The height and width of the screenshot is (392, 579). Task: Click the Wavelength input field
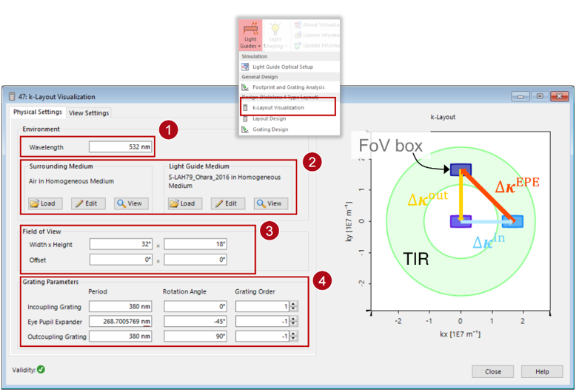click(121, 146)
